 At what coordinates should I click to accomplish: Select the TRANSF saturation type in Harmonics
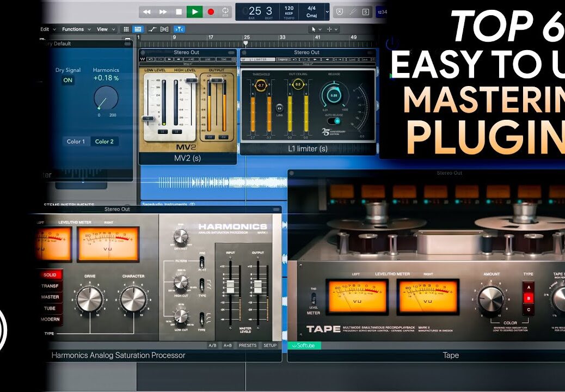[x=50, y=286]
